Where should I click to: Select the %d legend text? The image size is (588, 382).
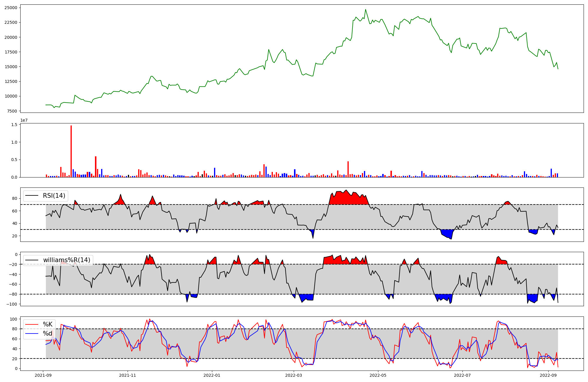[48, 334]
